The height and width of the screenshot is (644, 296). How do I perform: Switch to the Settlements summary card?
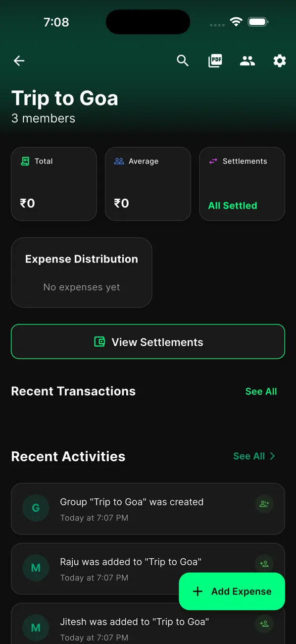click(242, 183)
